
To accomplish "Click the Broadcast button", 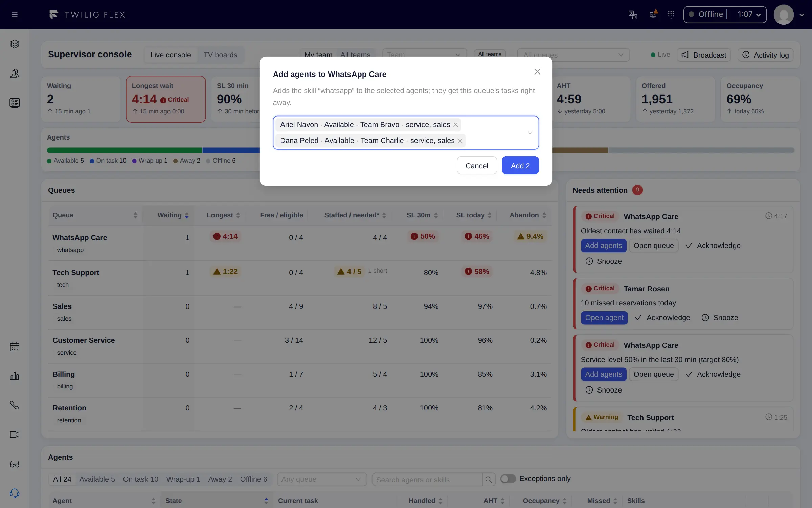I will tap(704, 55).
